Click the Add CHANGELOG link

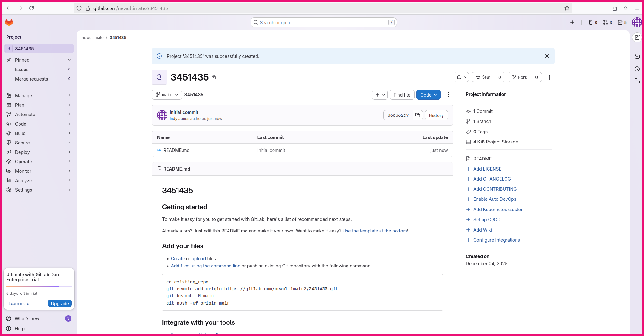point(492,179)
